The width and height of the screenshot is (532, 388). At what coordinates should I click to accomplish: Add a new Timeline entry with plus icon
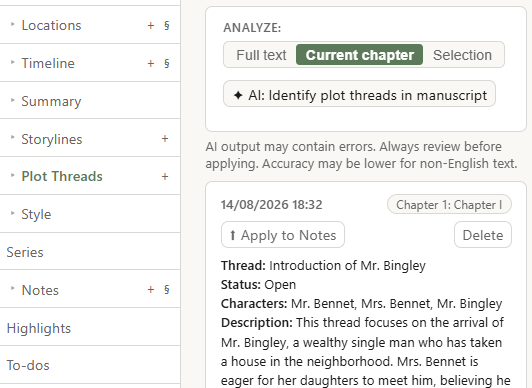151,63
